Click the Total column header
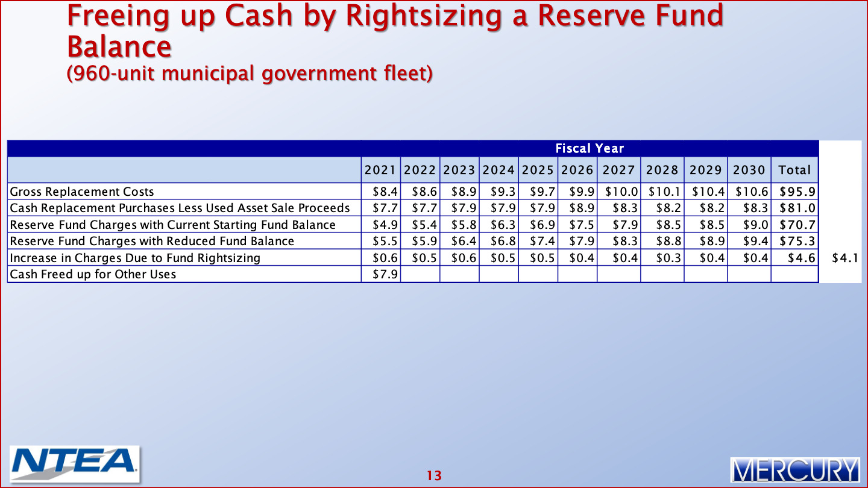868x488 pixels. point(794,170)
